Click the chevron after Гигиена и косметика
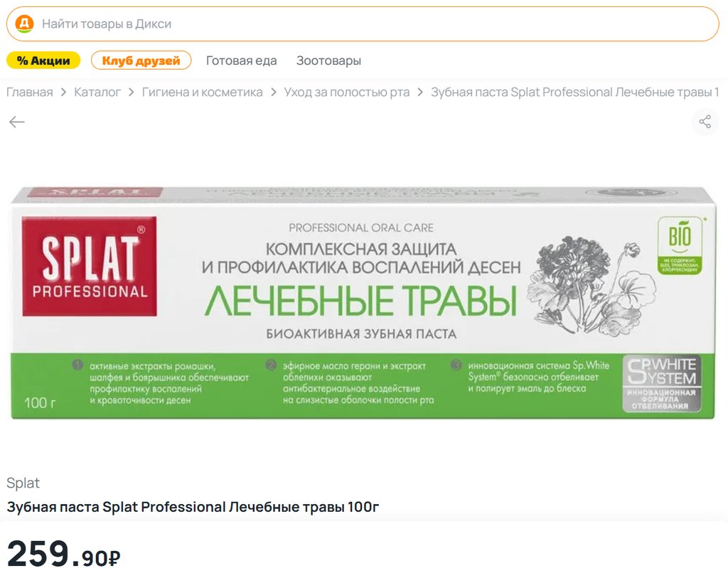The image size is (728, 573). point(274,92)
